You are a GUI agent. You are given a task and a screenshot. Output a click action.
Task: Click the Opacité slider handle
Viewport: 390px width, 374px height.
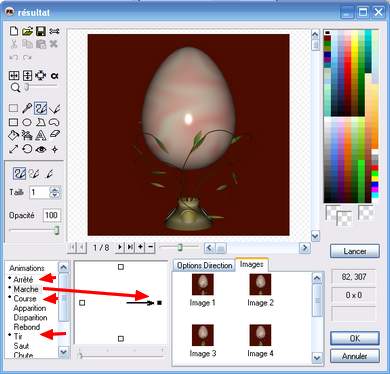click(x=57, y=230)
